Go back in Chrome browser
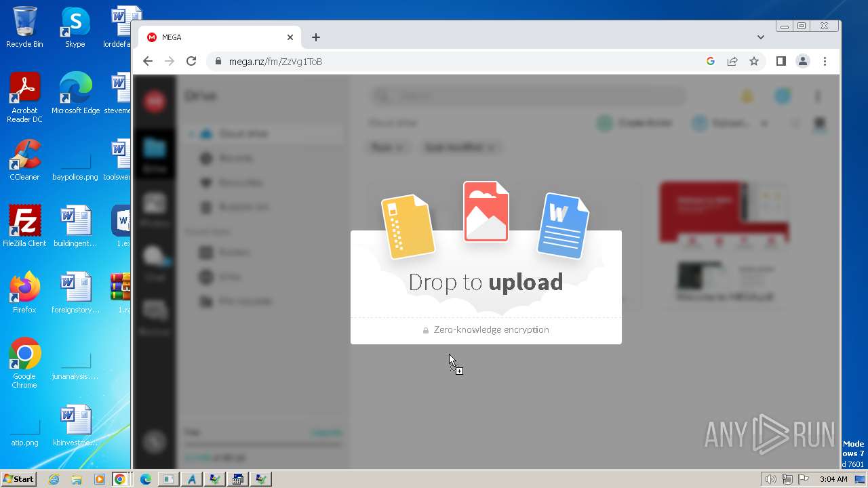This screenshot has width=868, height=488. pos(148,61)
